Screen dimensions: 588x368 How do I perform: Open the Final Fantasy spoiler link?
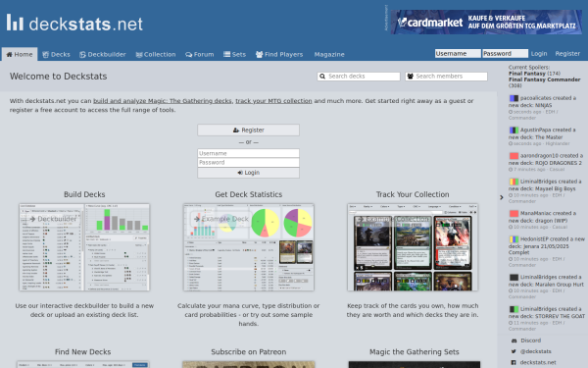pos(527,74)
